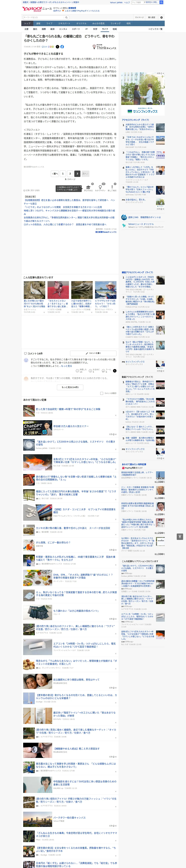Share the article on X
Screen dimensions: 186x868
tap(57, 47)
